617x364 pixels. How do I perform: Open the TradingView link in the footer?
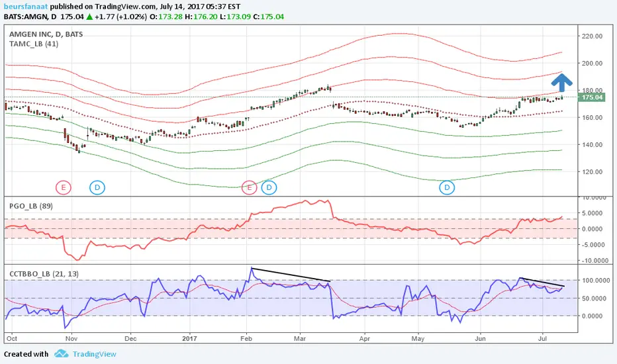[x=95, y=354]
